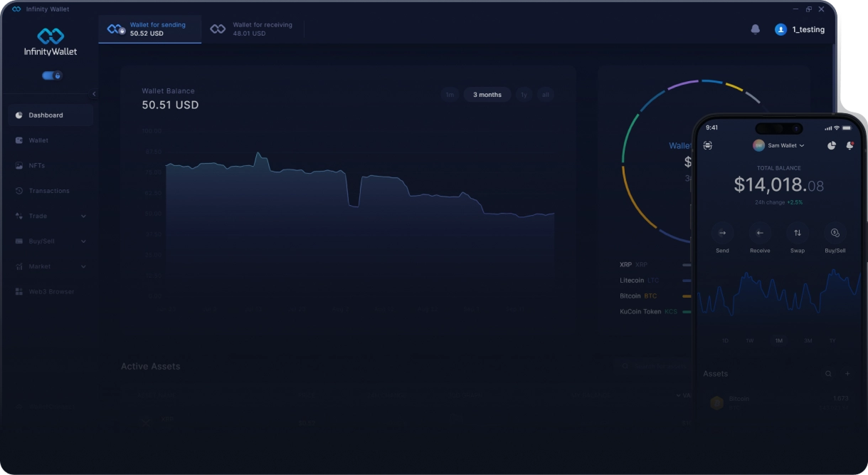Screen dimensions: 868x475
Task: Click the Web3 Browser grid icon
Action: coord(19,292)
